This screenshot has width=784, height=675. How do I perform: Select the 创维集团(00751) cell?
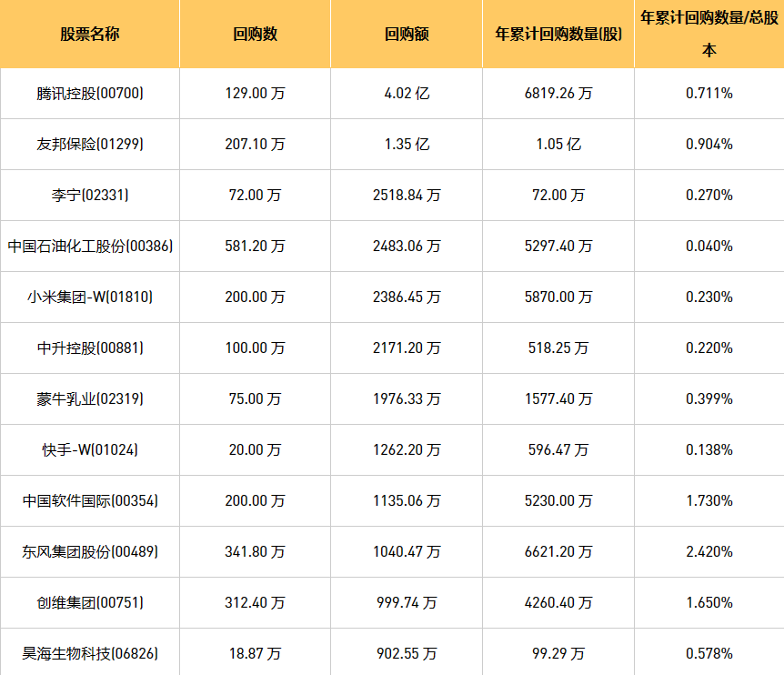[x=90, y=603]
